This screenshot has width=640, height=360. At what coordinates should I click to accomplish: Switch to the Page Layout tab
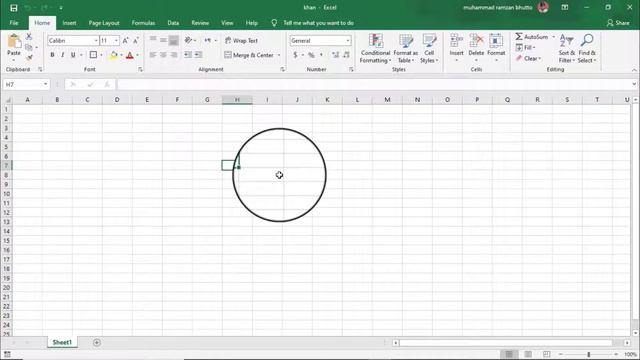104,23
